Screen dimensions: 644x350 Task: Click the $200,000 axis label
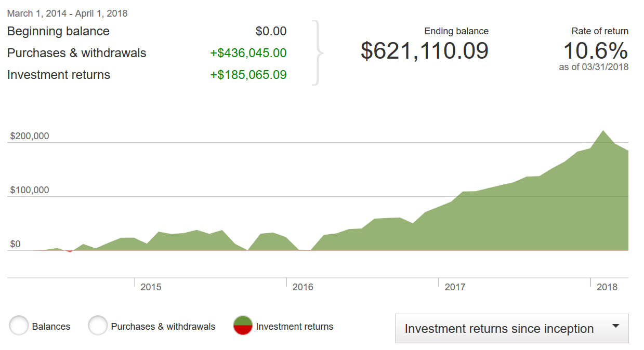point(29,137)
